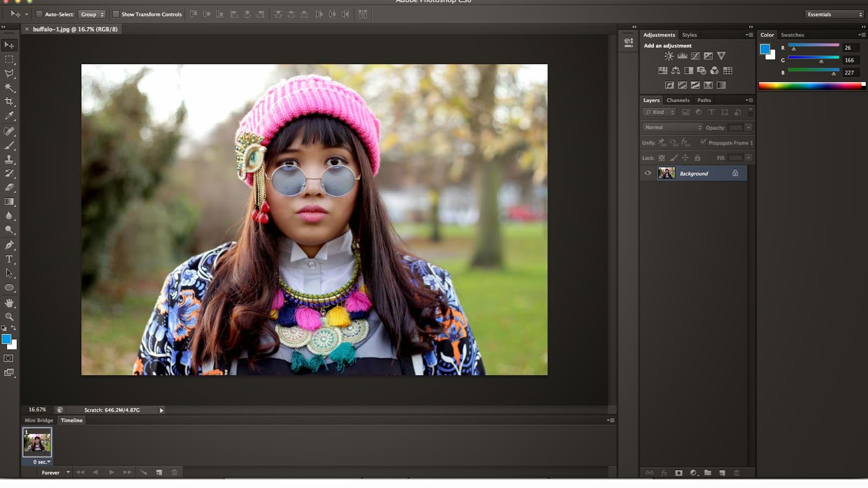This screenshot has height=488, width=868.
Task: Select the Clone Stamp tool
Action: 9,160
